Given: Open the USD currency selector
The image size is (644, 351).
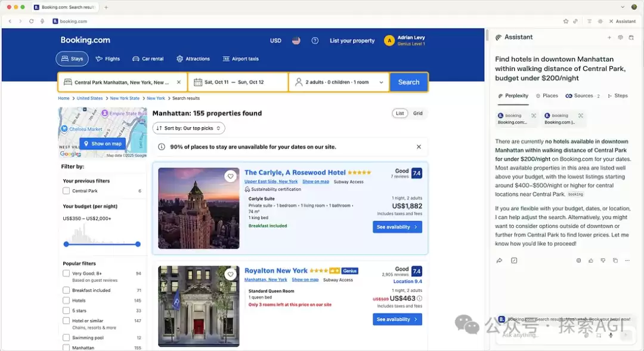Looking at the screenshot, I should pos(275,41).
